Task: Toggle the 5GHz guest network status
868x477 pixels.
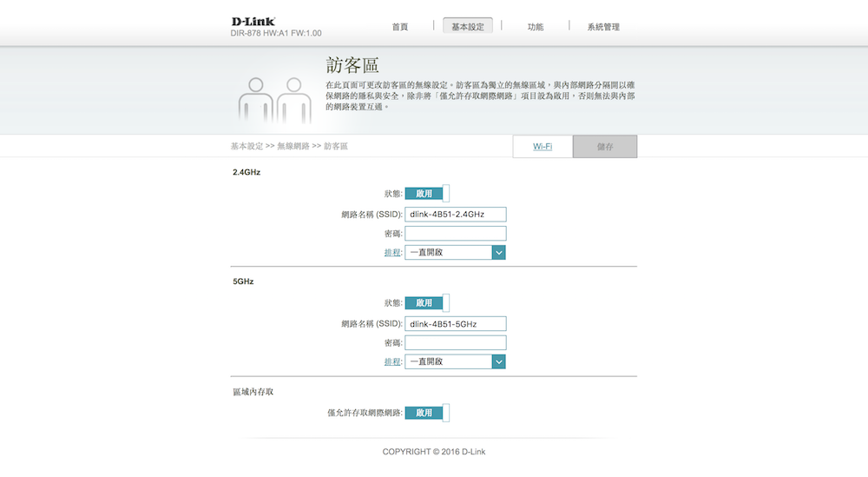Action: (x=427, y=303)
